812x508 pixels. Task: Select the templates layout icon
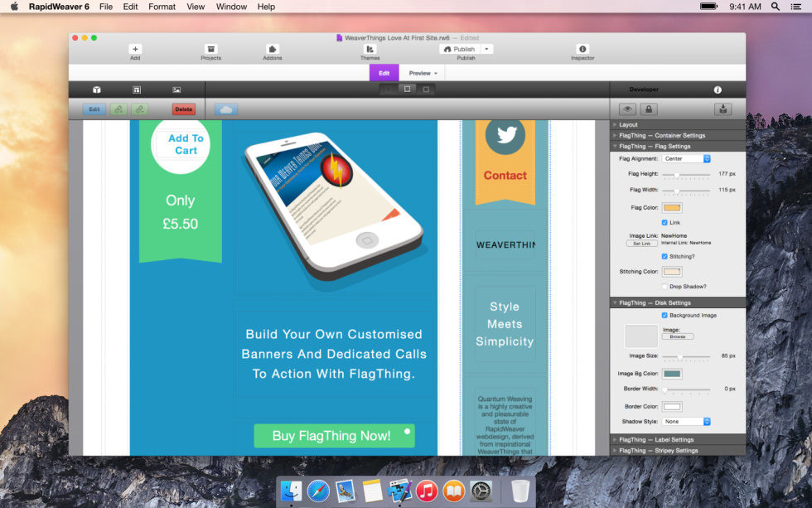click(x=137, y=90)
